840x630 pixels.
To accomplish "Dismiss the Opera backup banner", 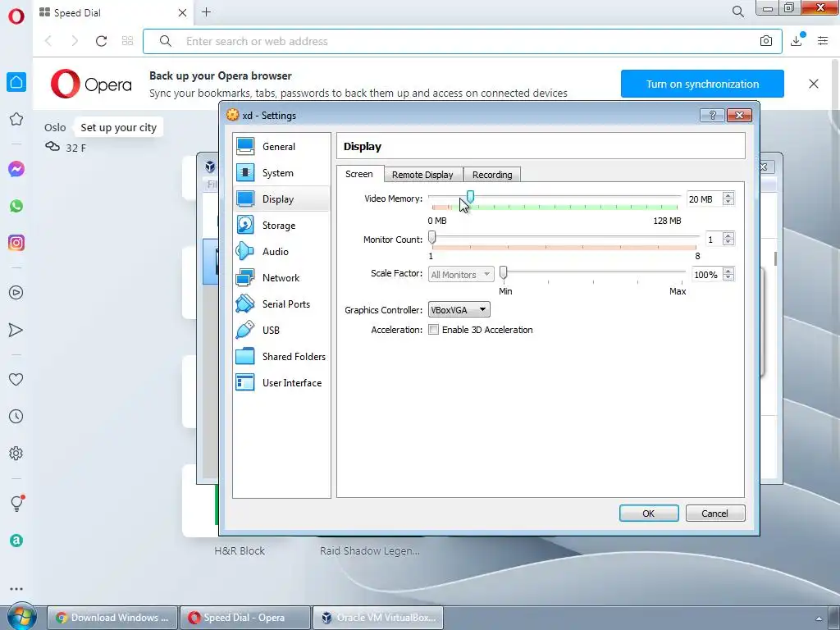I will pos(813,84).
